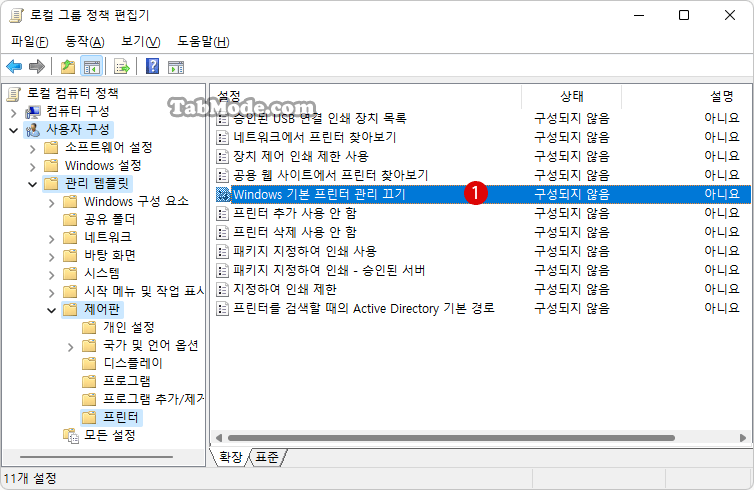Viewport: 754px width, 490px height.
Task: Click the app icon in the title bar
Action: [x=16, y=16]
